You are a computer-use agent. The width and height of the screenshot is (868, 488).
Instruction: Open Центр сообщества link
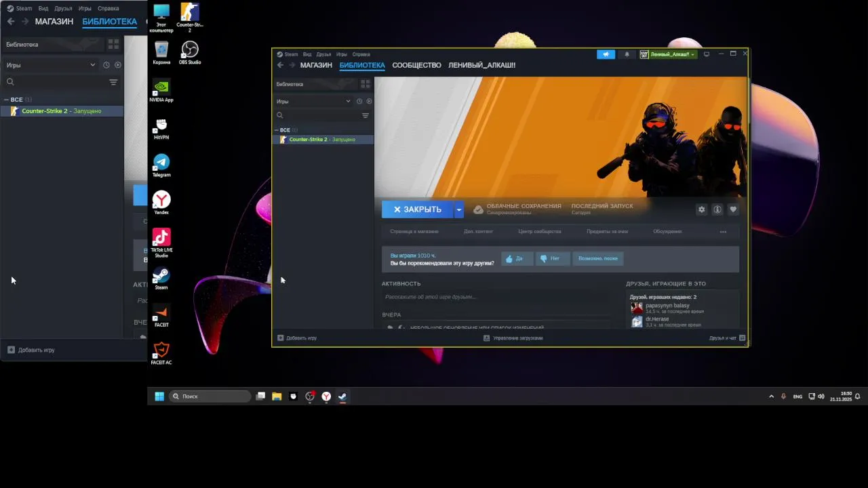point(540,231)
